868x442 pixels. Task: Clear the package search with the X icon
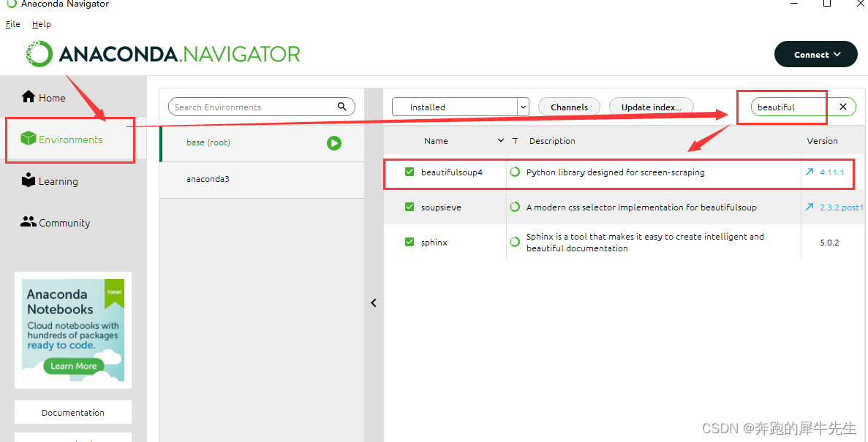point(843,107)
